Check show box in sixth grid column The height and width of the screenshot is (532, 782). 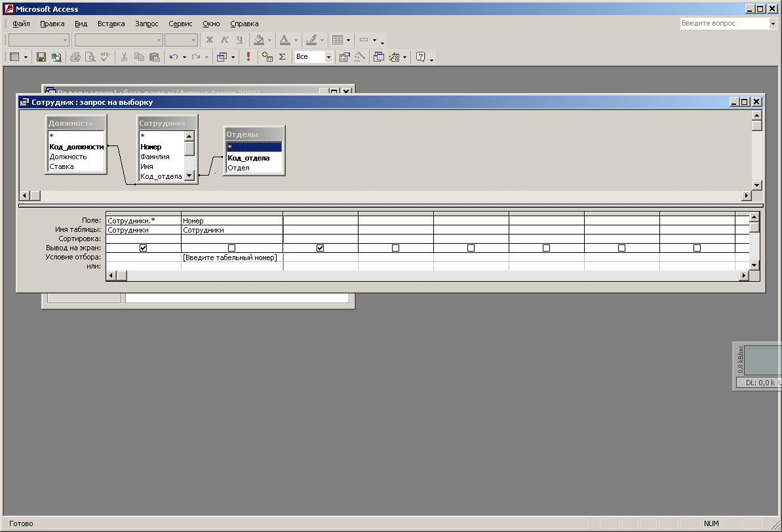[x=546, y=248]
